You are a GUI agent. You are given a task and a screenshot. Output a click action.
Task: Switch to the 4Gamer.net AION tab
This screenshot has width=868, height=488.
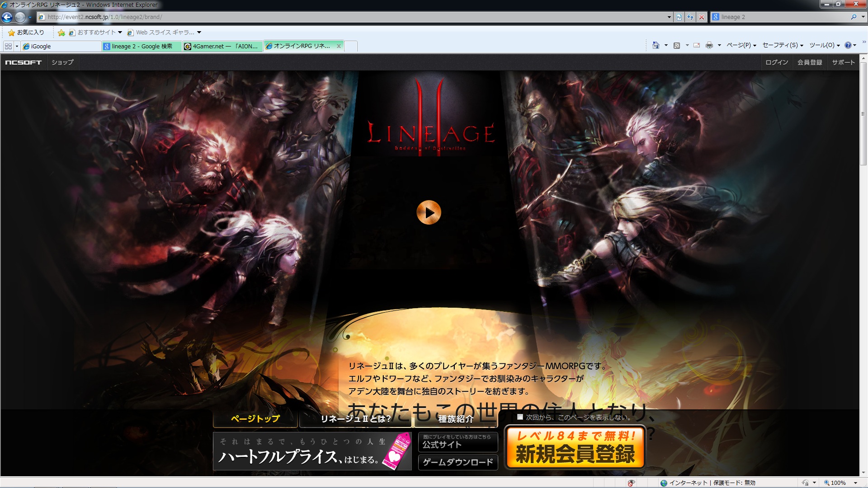pyautogui.click(x=222, y=46)
